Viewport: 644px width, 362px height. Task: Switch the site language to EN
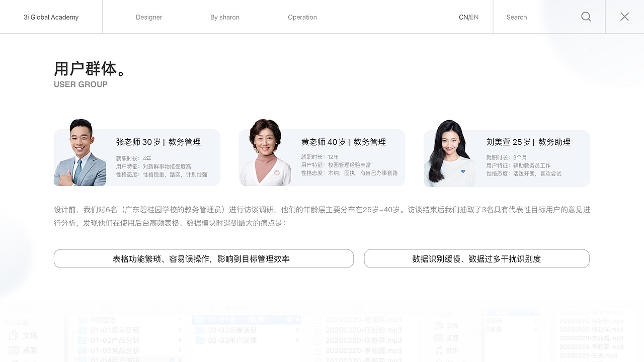pyautogui.click(x=474, y=17)
